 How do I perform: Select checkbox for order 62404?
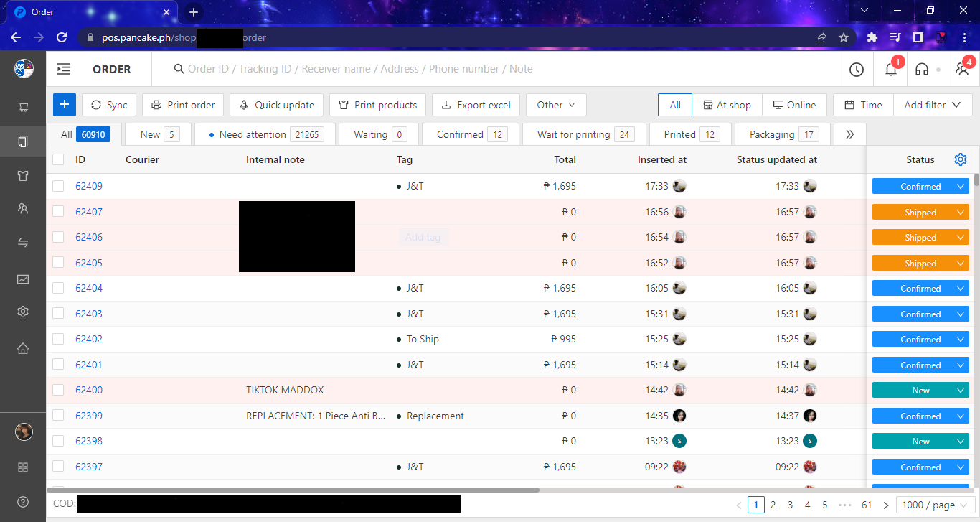click(x=58, y=288)
